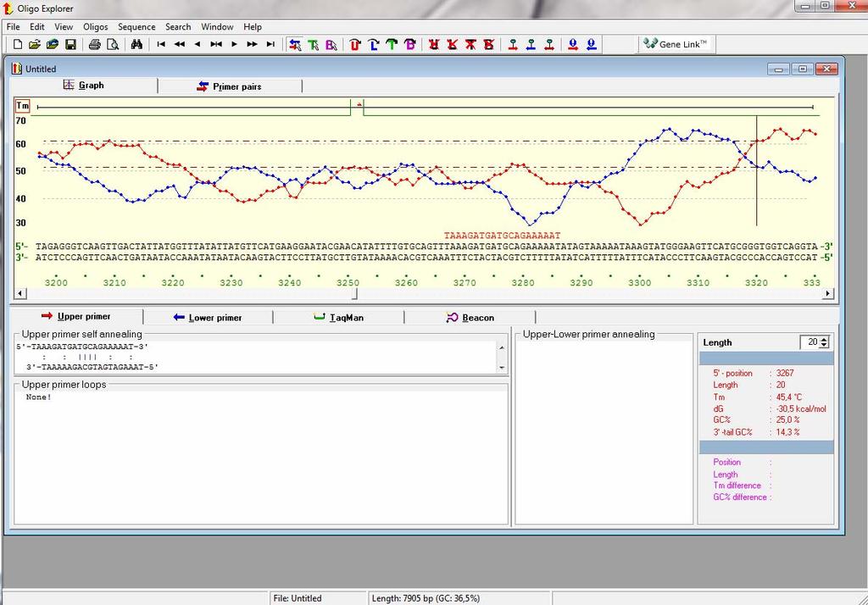This screenshot has width=868, height=605.
Task: Click the dG value -30,5 kcal/mol
Action: click(x=801, y=409)
